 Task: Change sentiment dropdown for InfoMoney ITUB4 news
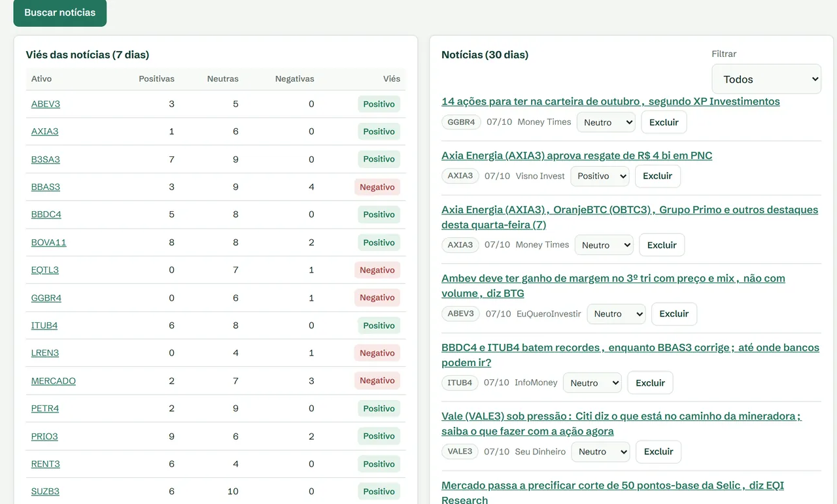592,383
